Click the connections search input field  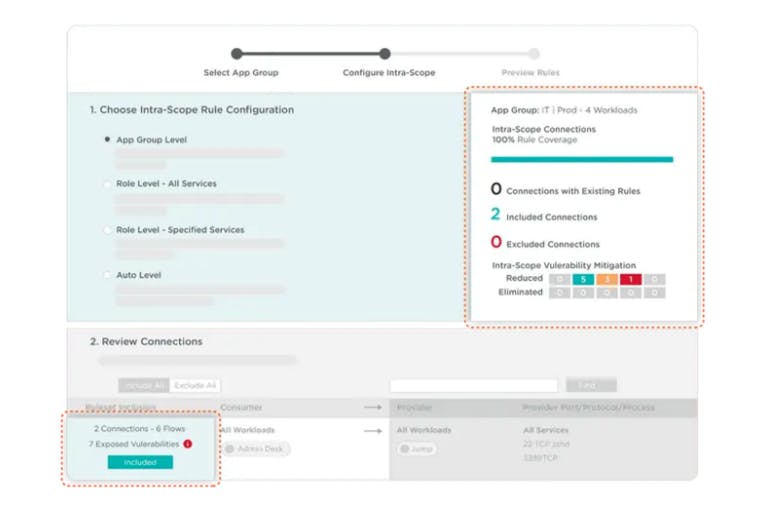[473, 385]
